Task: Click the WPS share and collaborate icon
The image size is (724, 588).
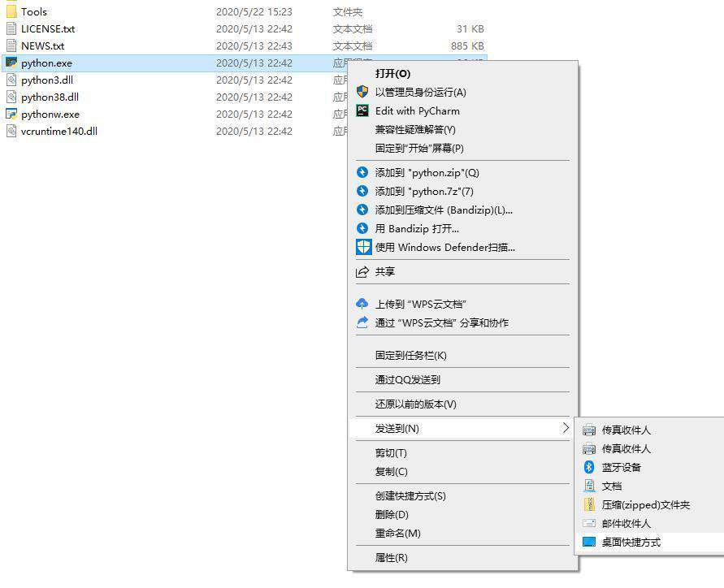Action: pos(362,322)
